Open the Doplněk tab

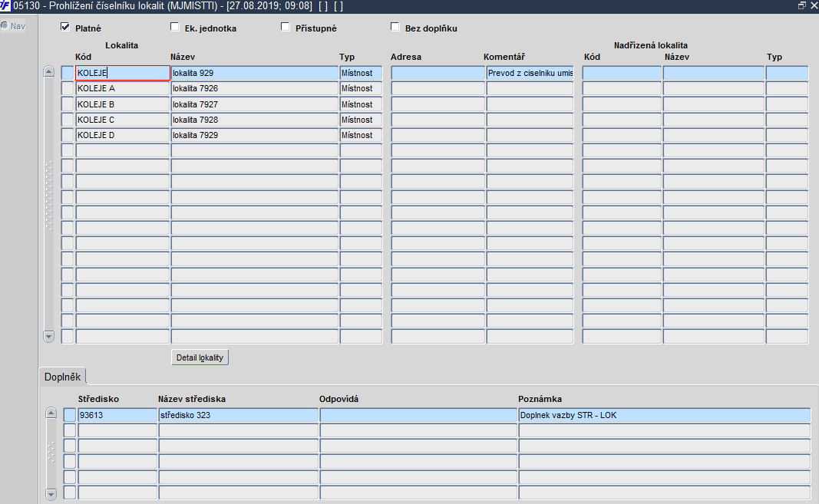click(63, 377)
